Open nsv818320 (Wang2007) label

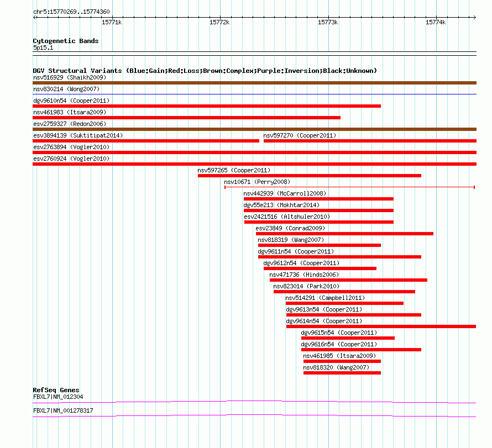336,367
